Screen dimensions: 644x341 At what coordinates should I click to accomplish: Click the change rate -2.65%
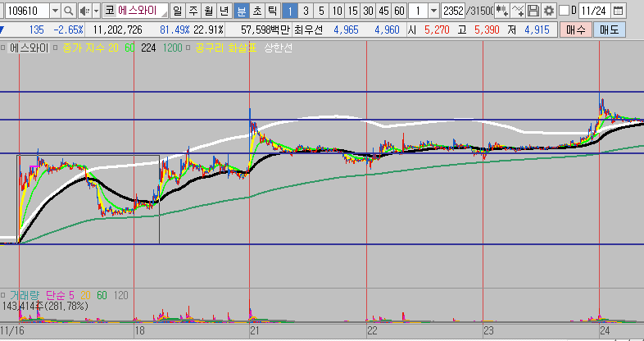68,30
